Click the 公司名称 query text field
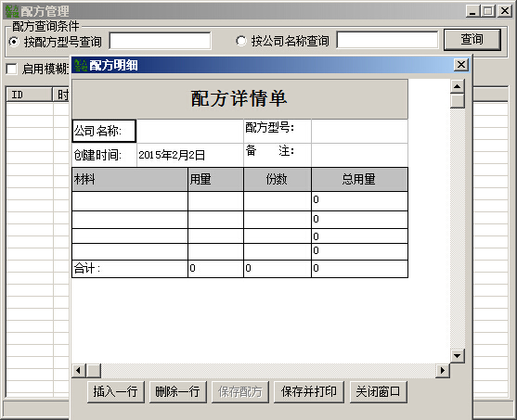 click(x=387, y=40)
